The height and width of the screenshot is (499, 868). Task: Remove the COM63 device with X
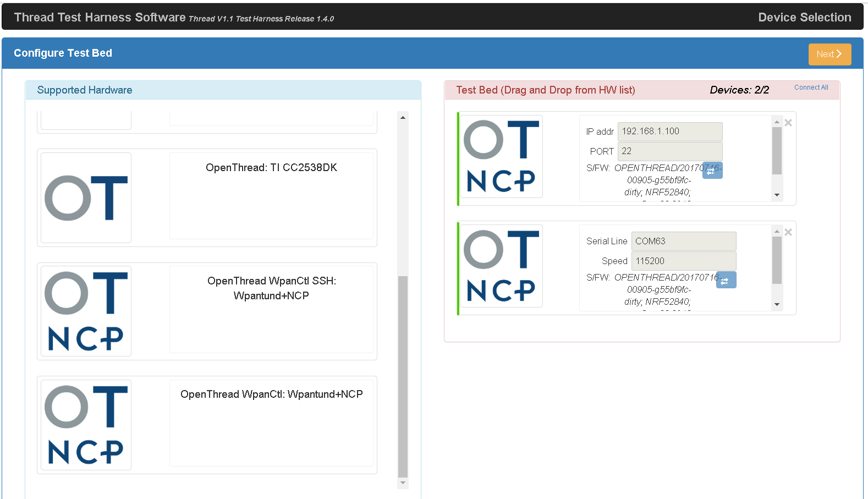point(788,232)
